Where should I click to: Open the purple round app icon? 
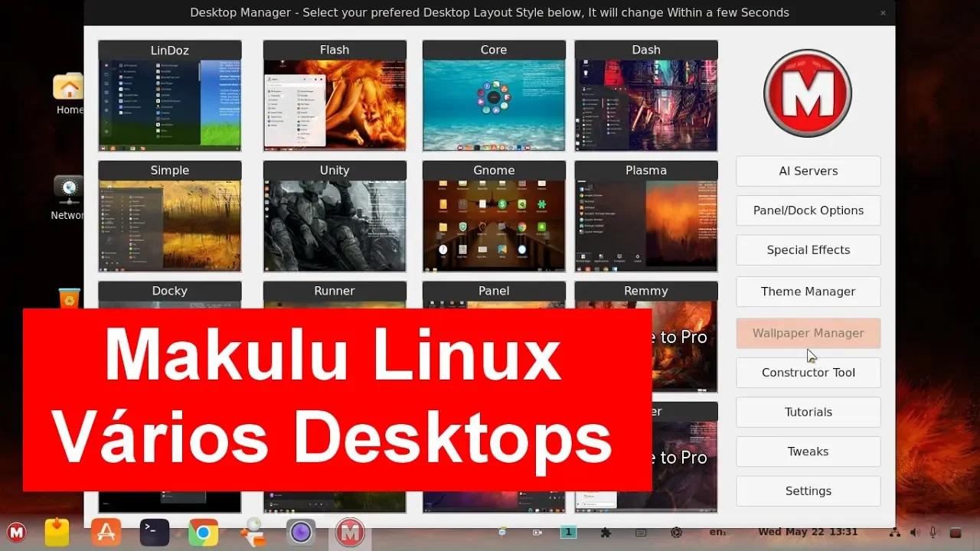click(301, 532)
